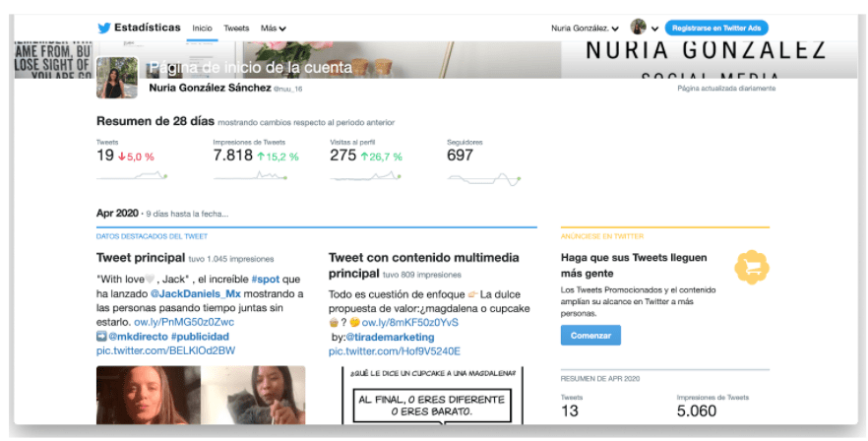Open the ow.ly/8mKF50z0YvS link
868x441 pixels.
[409, 323]
